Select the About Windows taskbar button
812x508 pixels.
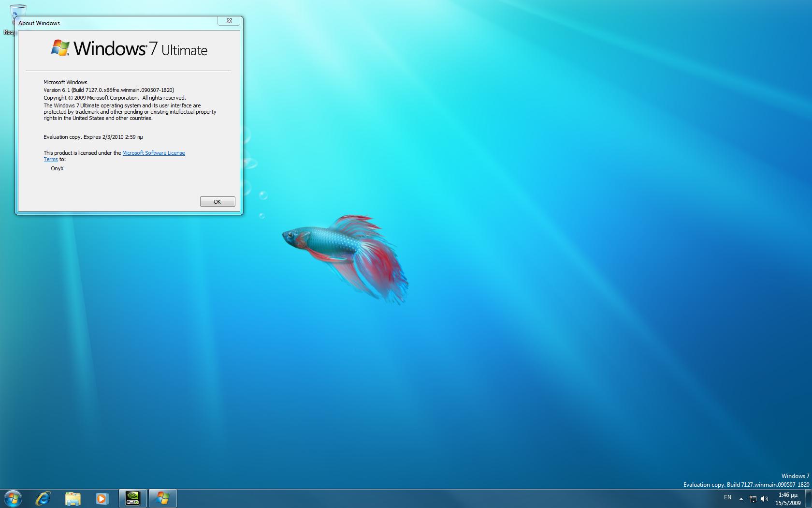click(x=163, y=498)
